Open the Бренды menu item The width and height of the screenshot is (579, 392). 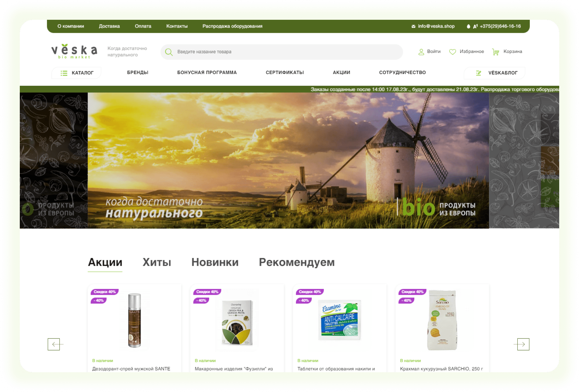138,72
